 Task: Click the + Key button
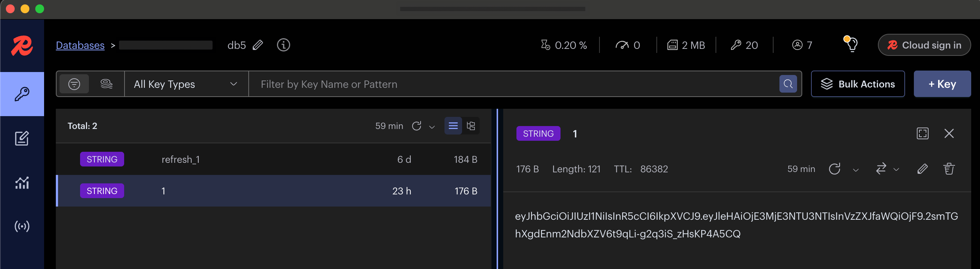(x=942, y=84)
